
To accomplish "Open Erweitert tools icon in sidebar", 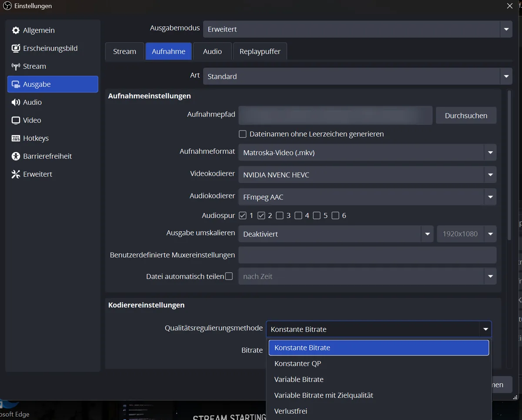I will pyautogui.click(x=16, y=174).
